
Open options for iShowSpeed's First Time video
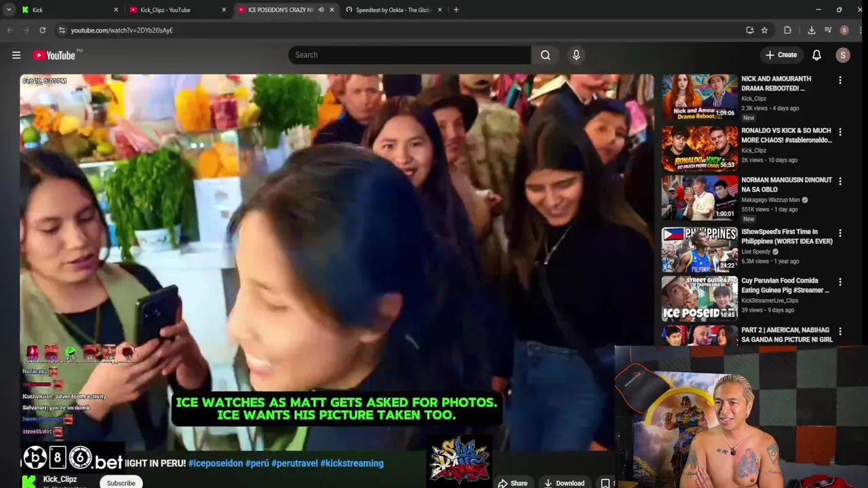click(x=840, y=233)
